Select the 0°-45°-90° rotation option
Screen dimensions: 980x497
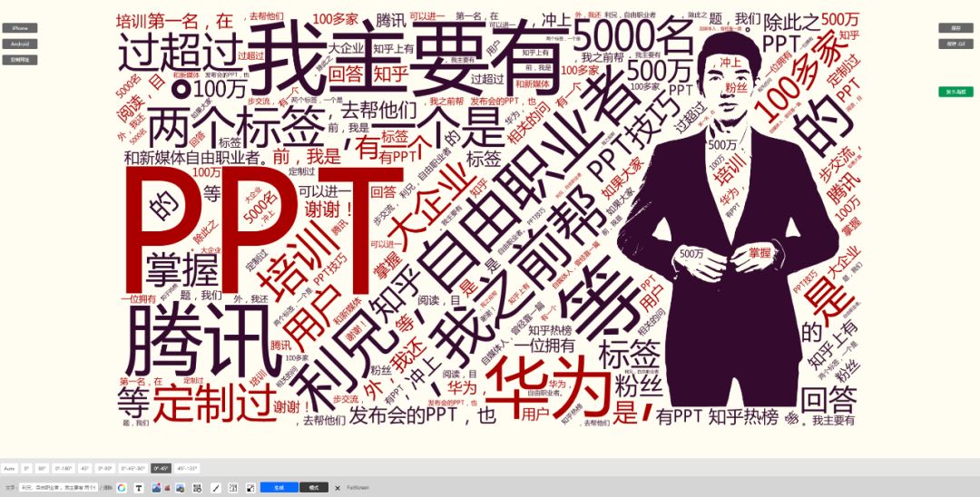click(133, 468)
